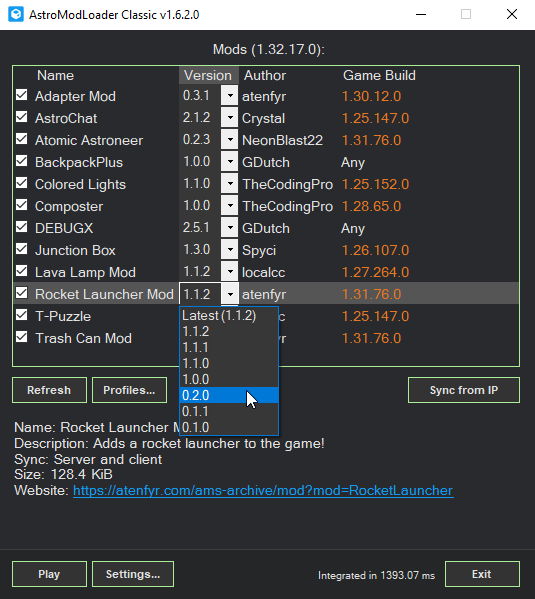This screenshot has height=599, width=535.
Task: Expand BackpackPlus version dropdown arrow
Action: [x=230, y=162]
